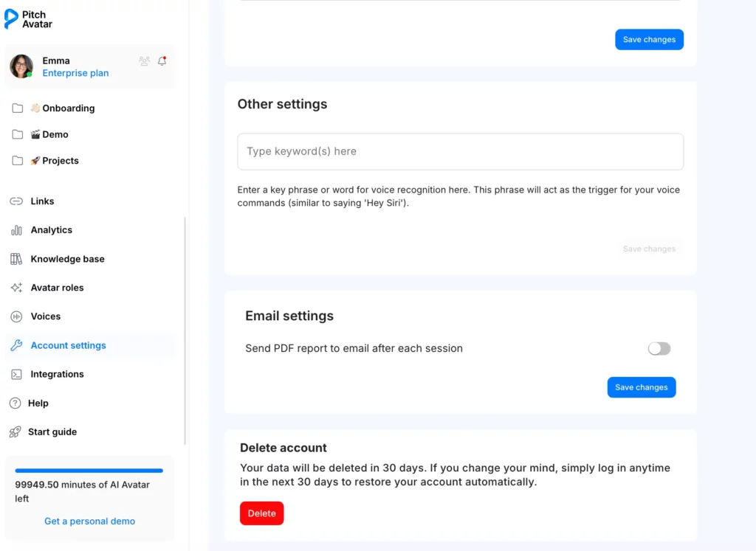Click the Links chain icon

point(16,201)
